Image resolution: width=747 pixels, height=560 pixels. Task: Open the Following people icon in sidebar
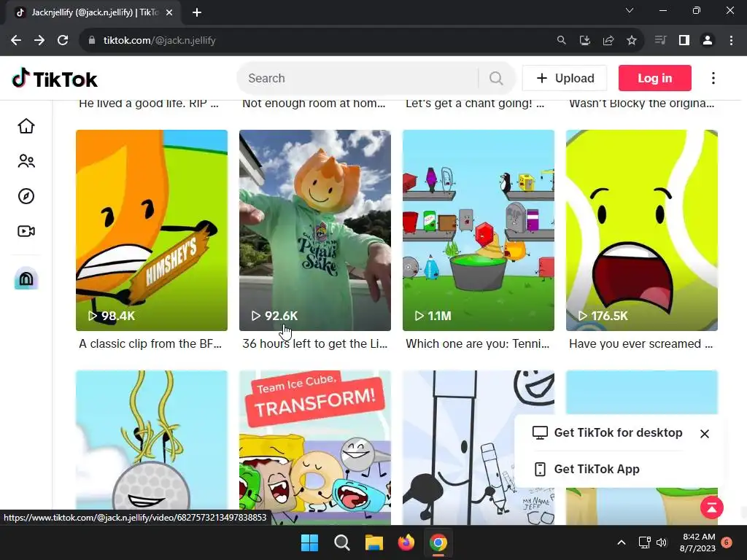click(x=26, y=161)
